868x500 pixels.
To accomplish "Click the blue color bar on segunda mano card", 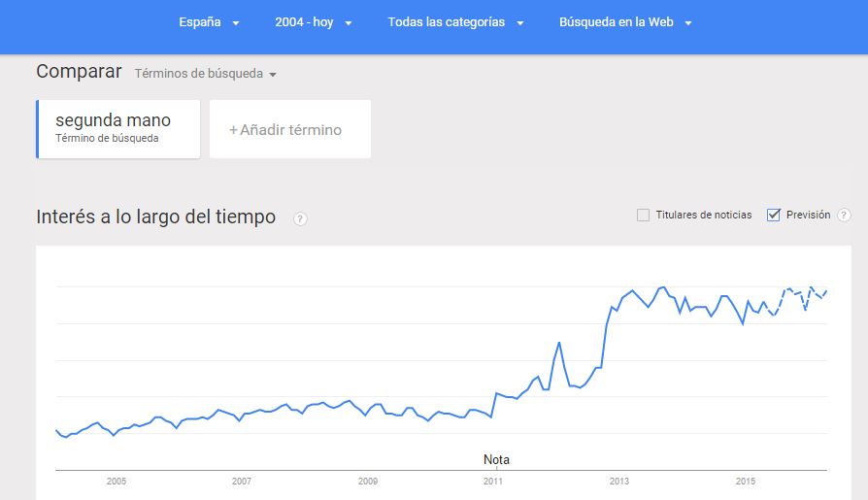I will pos(38,129).
